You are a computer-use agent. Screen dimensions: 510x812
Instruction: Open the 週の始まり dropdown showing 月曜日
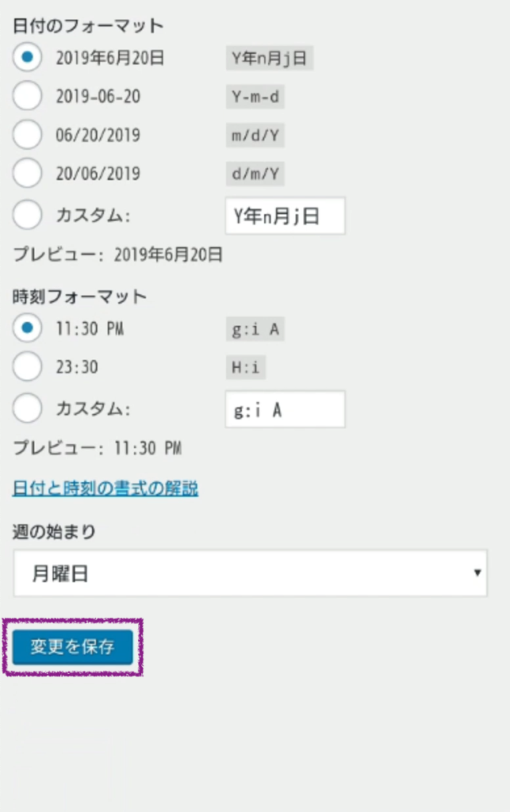click(250, 573)
